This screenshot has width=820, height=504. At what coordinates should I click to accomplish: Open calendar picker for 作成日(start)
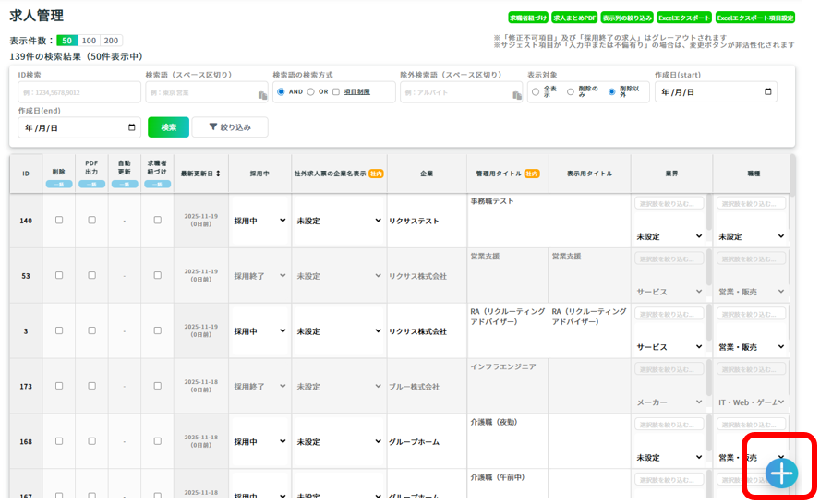[x=767, y=92]
